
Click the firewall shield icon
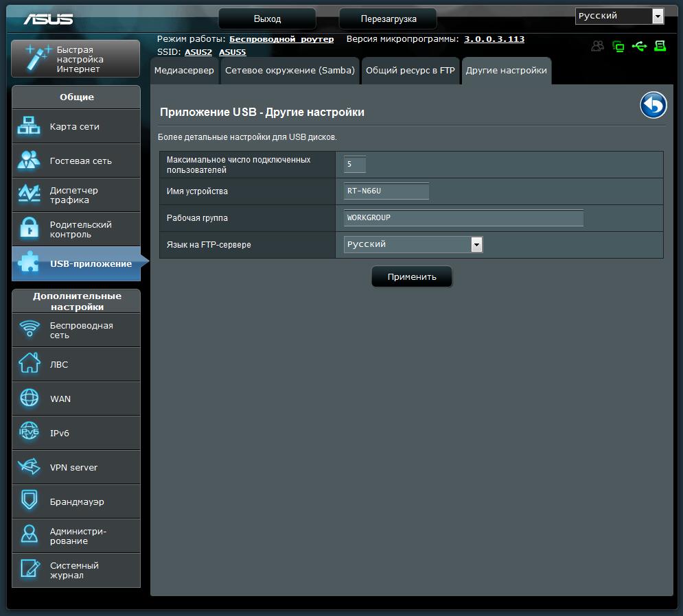click(x=30, y=500)
